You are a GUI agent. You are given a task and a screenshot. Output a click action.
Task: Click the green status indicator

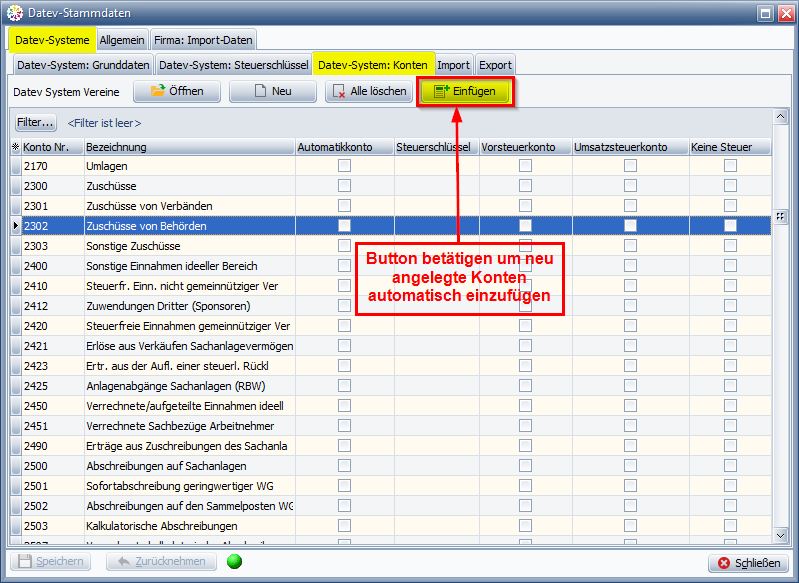click(234, 562)
